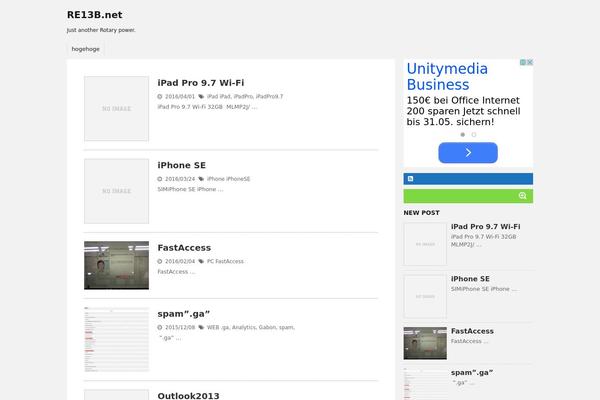The width and height of the screenshot is (600, 400).
Task: Open the iPhone SE main post title
Action: (182, 165)
